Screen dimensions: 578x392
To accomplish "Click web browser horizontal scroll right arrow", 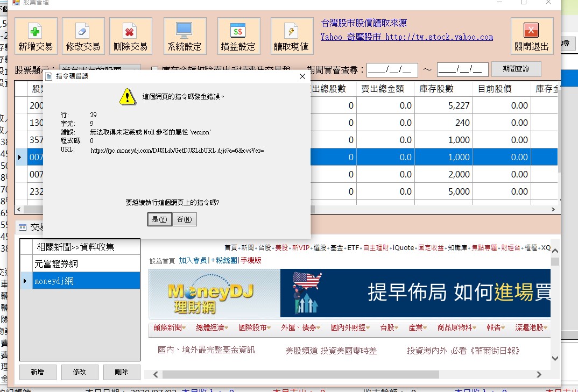I will (x=539, y=374).
